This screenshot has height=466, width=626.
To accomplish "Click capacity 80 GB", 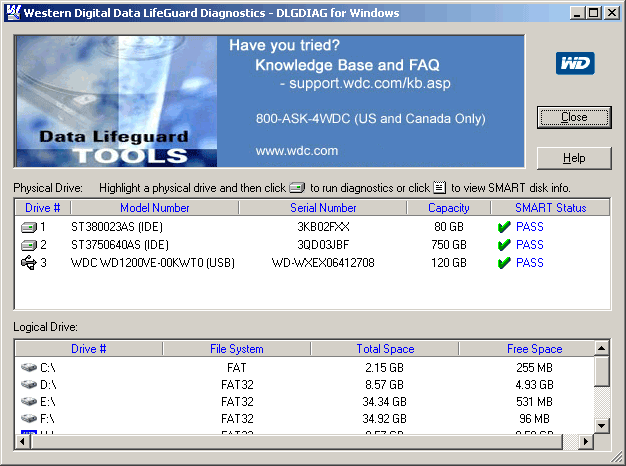I will (x=449, y=227).
